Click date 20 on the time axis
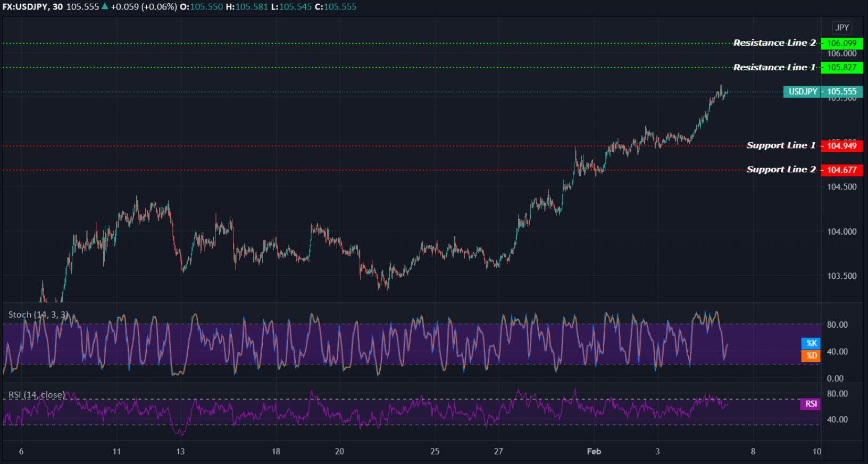The width and height of the screenshot is (868, 464). click(x=339, y=451)
